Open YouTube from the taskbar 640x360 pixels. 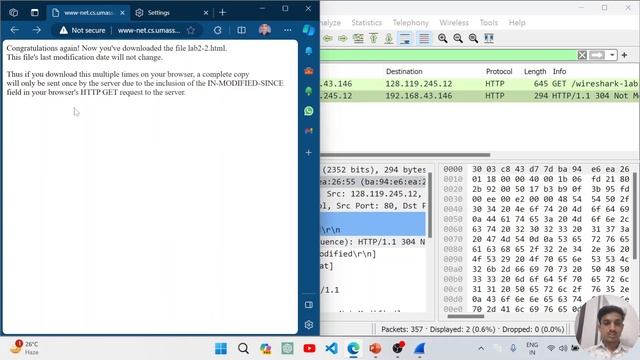pyautogui.click(x=309, y=349)
